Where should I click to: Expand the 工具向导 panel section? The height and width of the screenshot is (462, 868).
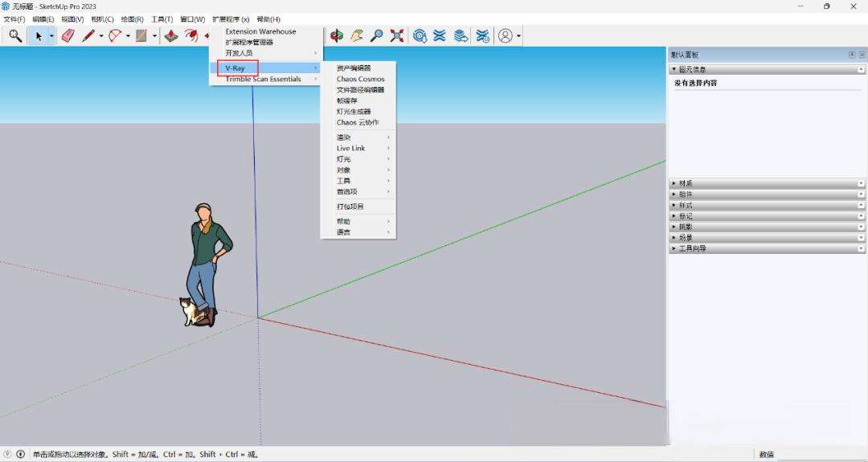pyautogui.click(x=767, y=248)
